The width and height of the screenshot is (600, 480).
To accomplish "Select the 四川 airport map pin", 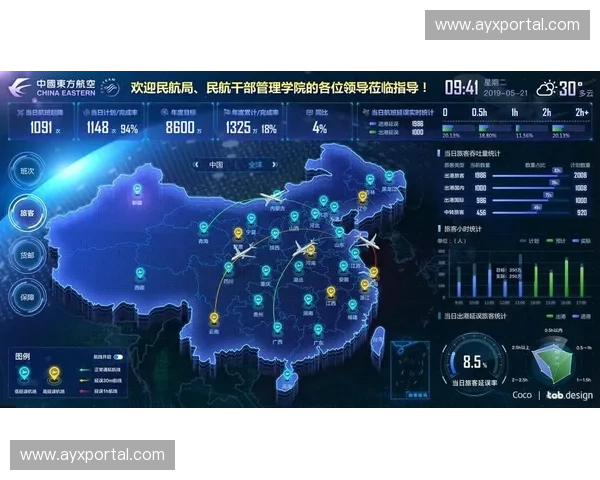I will point(228,268).
